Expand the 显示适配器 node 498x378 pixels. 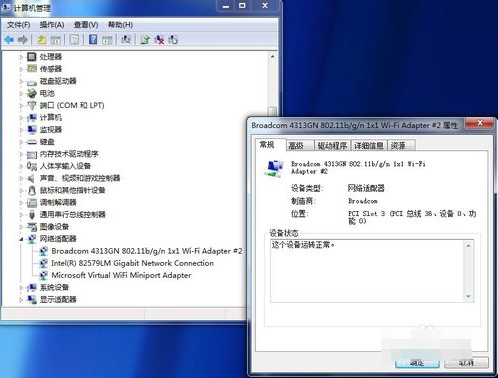pos(21,299)
